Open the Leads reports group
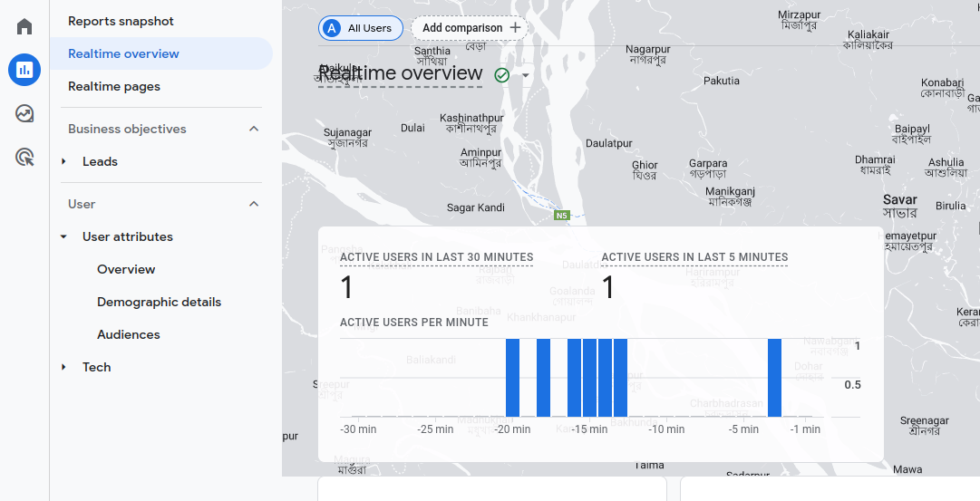The image size is (980, 501). (100, 162)
